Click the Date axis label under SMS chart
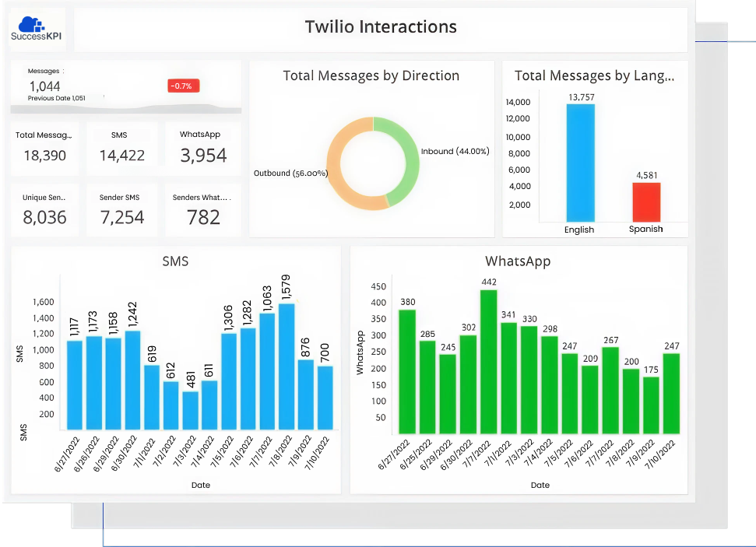 tap(201, 485)
